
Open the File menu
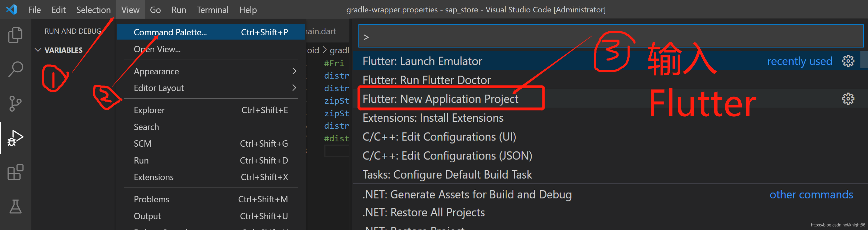click(x=34, y=10)
